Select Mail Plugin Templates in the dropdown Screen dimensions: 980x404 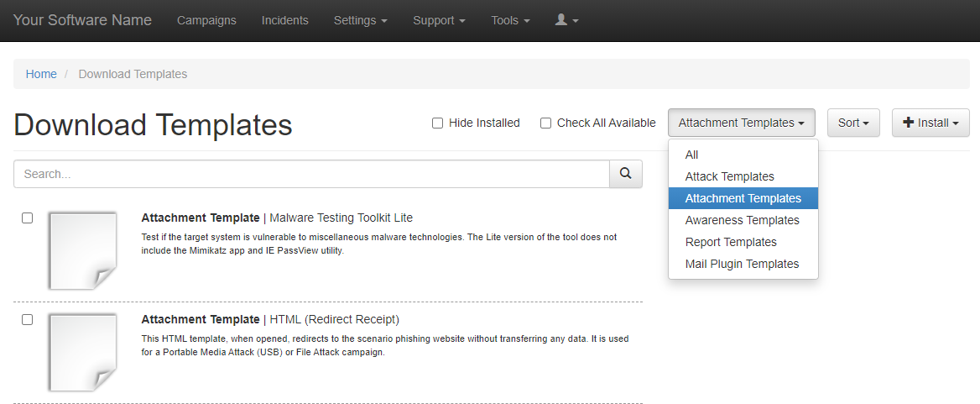point(742,264)
